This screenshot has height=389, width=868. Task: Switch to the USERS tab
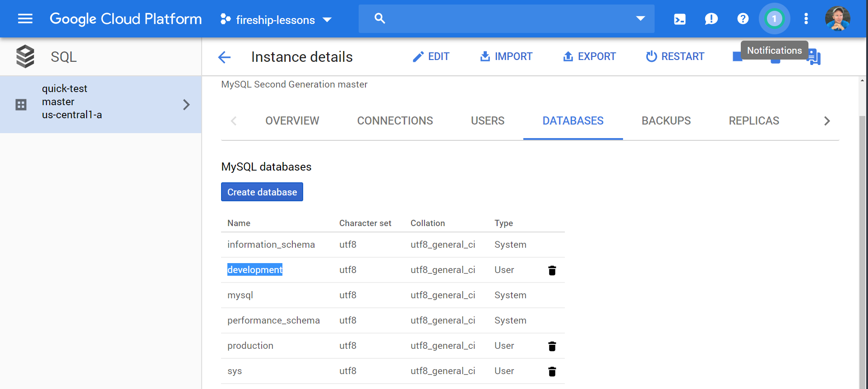click(487, 121)
